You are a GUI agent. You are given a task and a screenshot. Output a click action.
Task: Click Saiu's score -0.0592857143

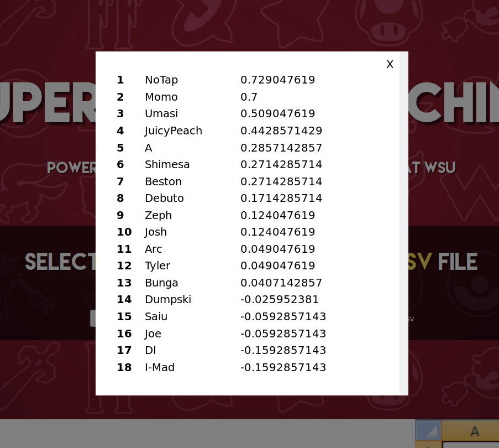[x=283, y=316]
